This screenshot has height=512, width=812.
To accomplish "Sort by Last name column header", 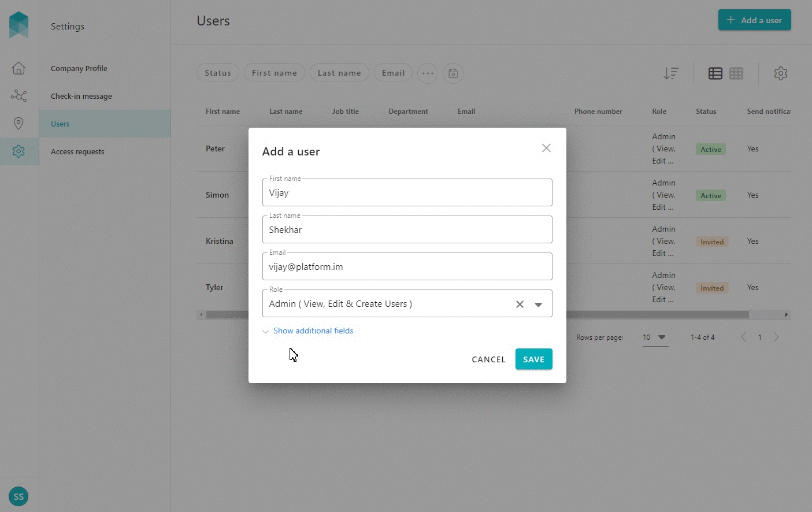I will 286,112.
